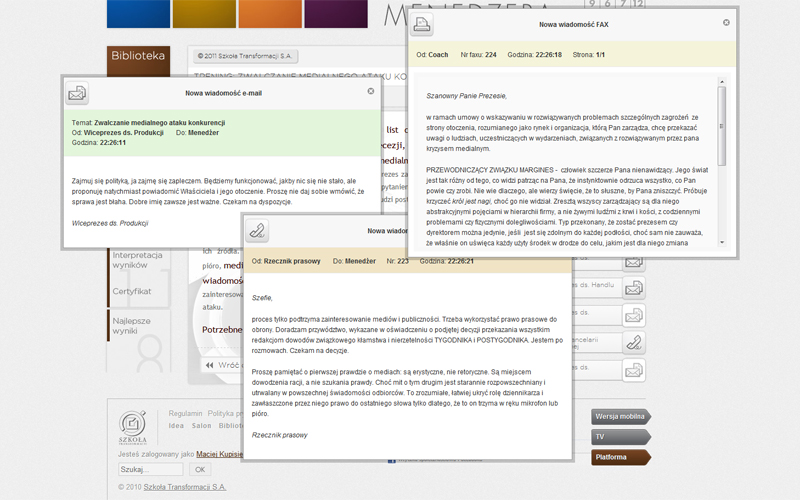Click the envelope icon in the e-mail popup header

(77, 93)
